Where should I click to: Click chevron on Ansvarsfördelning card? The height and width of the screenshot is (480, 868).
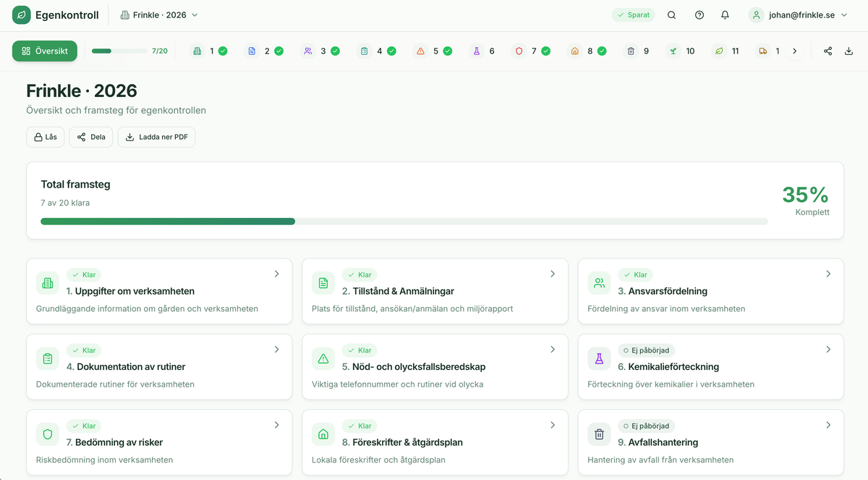click(828, 274)
